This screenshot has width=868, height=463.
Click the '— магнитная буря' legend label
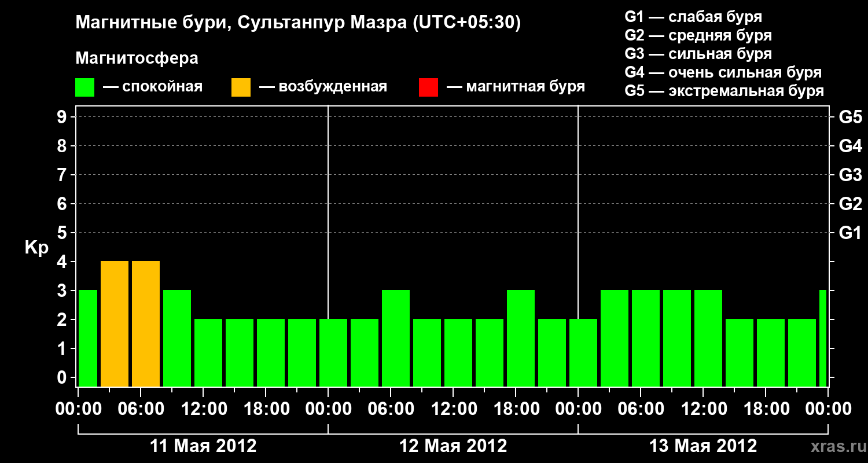coord(516,87)
